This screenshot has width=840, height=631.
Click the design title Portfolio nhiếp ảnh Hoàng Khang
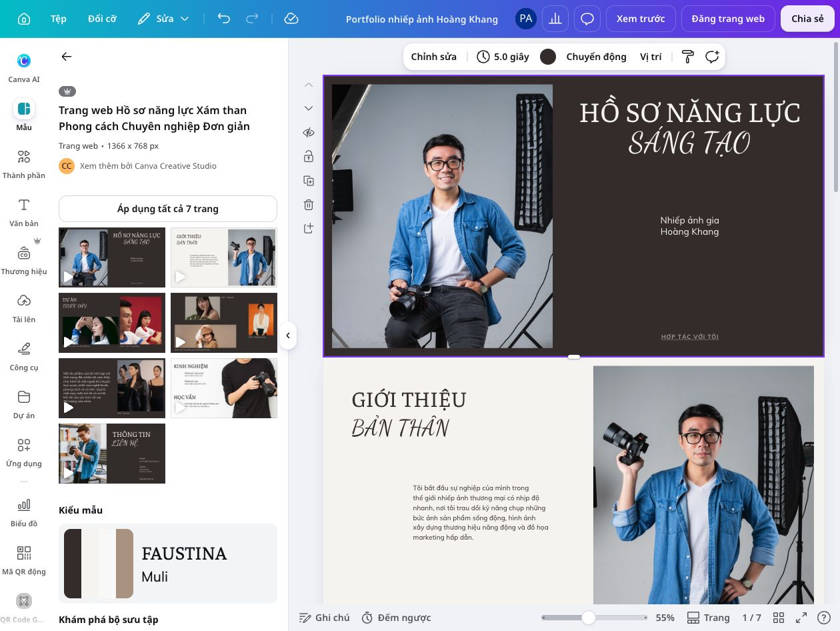coord(422,19)
